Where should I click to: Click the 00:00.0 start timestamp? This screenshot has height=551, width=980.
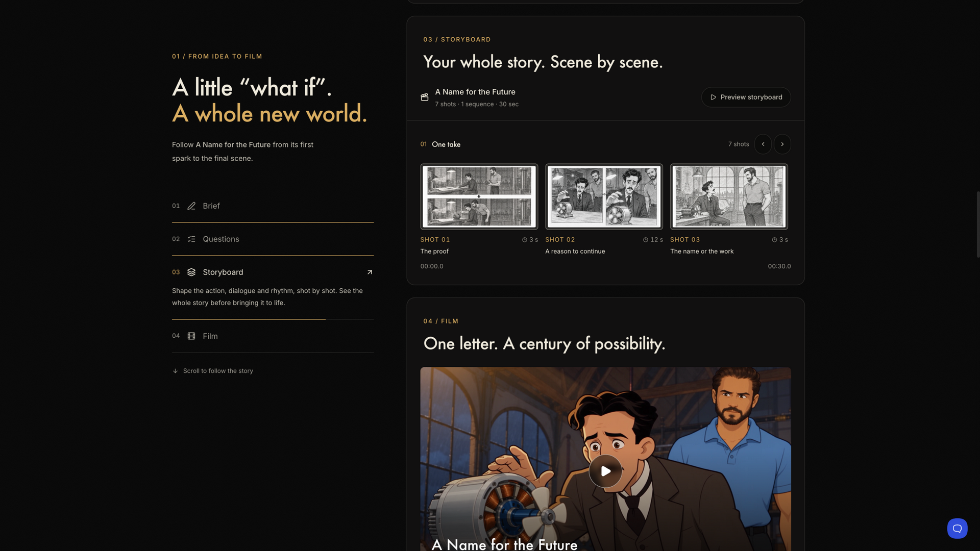[432, 266]
